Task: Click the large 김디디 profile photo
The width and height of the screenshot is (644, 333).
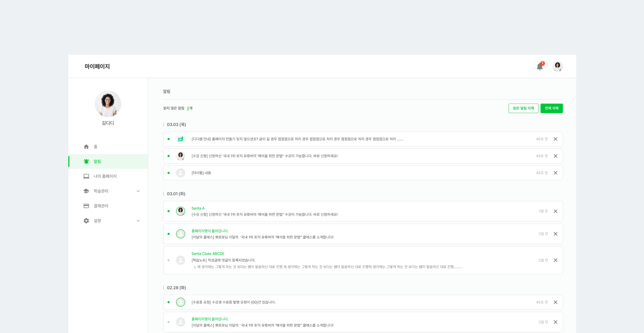Action: pyautogui.click(x=108, y=104)
